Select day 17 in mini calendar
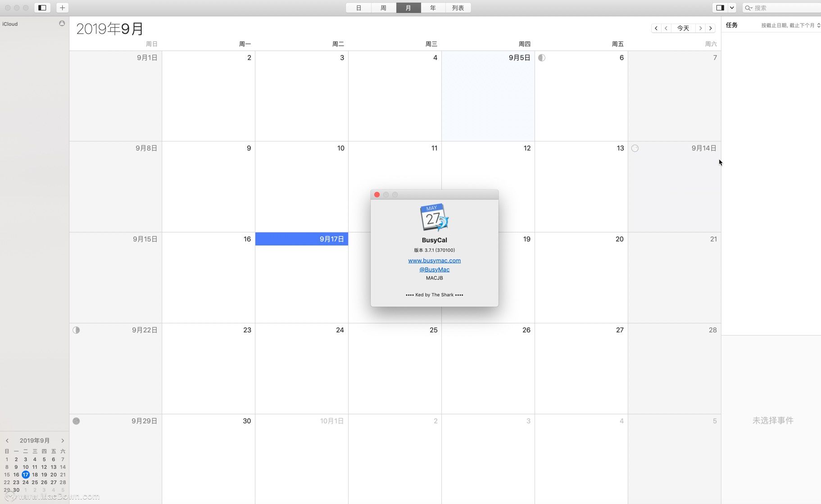Image resolution: width=821 pixels, height=504 pixels. tap(26, 475)
